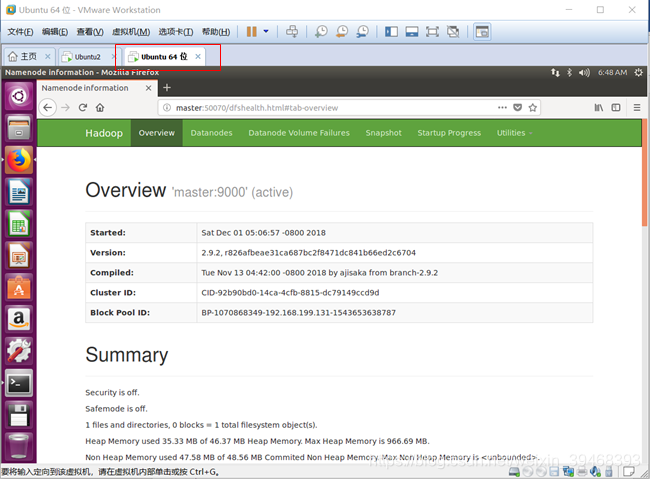
Task: Close the Ubuntu 64 位 VM tab
Action: pos(198,56)
